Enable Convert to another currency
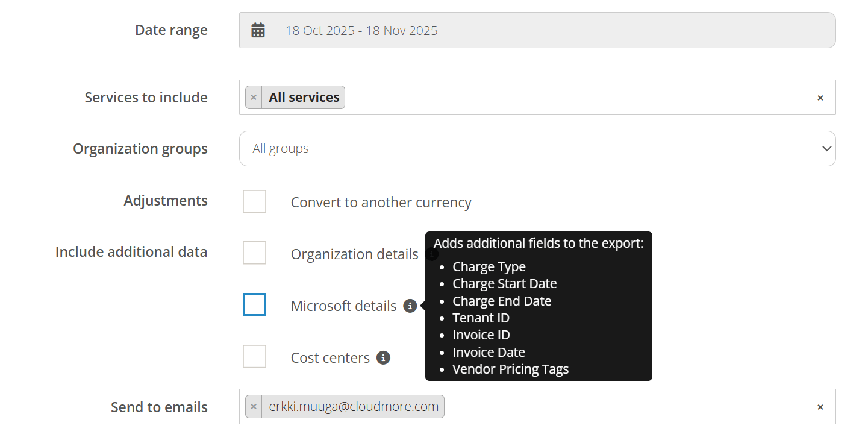 point(254,201)
